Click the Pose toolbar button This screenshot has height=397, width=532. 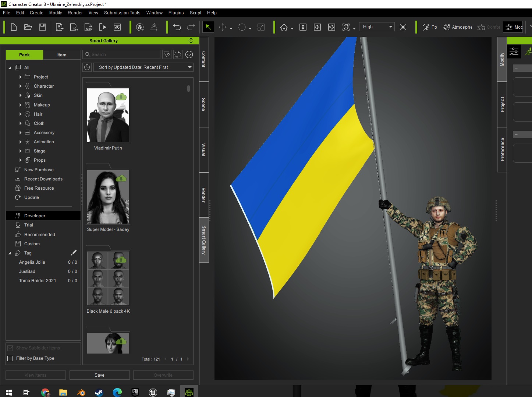point(430,27)
